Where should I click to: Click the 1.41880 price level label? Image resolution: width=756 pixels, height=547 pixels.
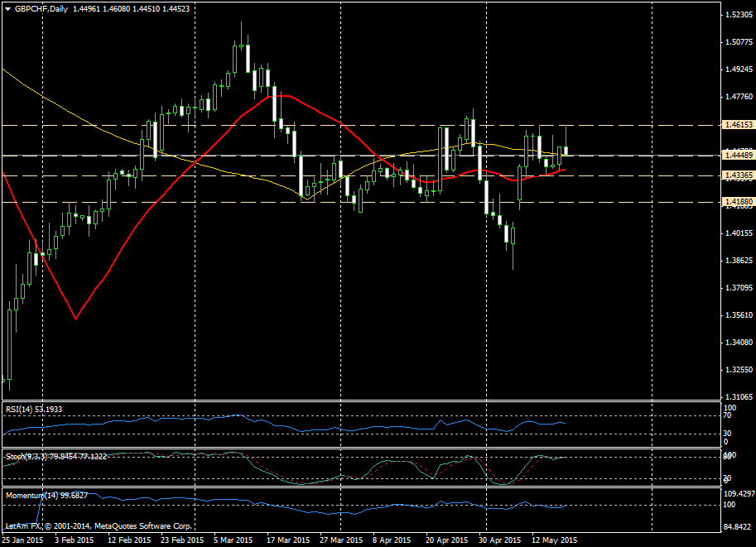pyautogui.click(x=736, y=202)
